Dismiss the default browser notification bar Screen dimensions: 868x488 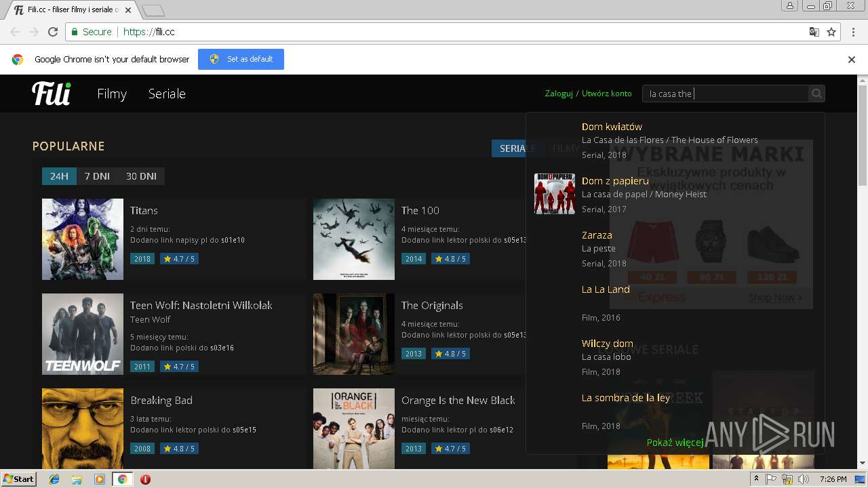pos(852,60)
